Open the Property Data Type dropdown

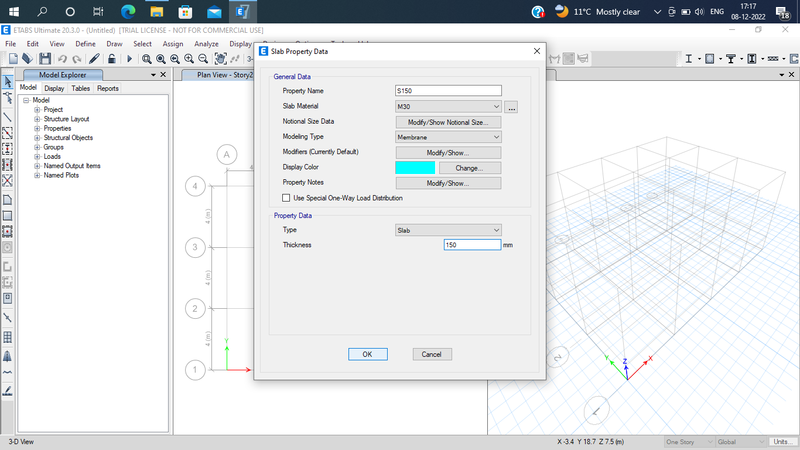point(448,230)
